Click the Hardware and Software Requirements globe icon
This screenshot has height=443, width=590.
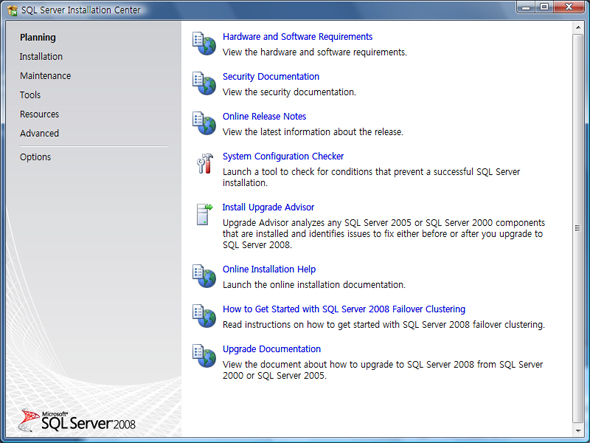click(x=204, y=43)
